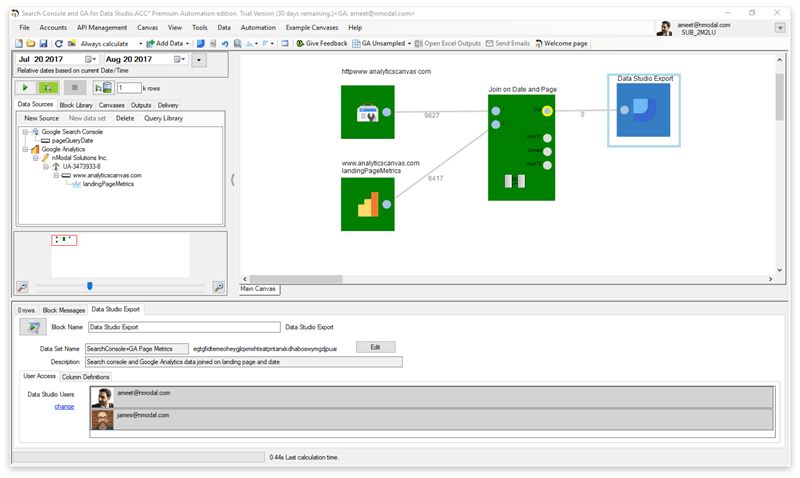Collapse the Google Search Console tree node
Image resolution: width=800 pixels, height=478 pixels.
[x=25, y=132]
